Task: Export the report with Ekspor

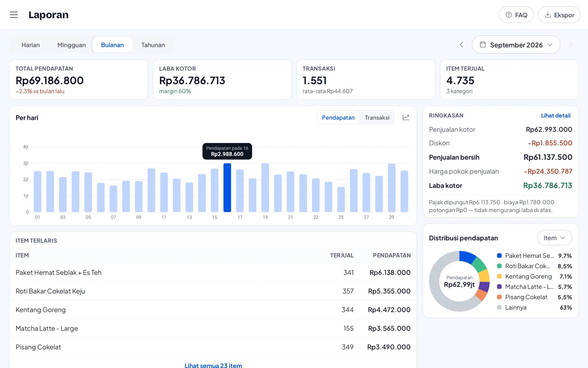Action: tap(559, 15)
